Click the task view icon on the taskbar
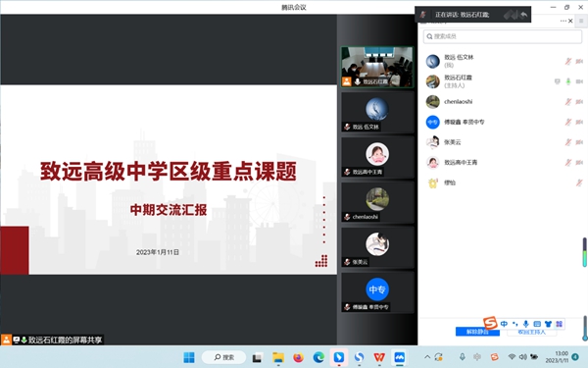The width and height of the screenshot is (588, 368). 257,358
